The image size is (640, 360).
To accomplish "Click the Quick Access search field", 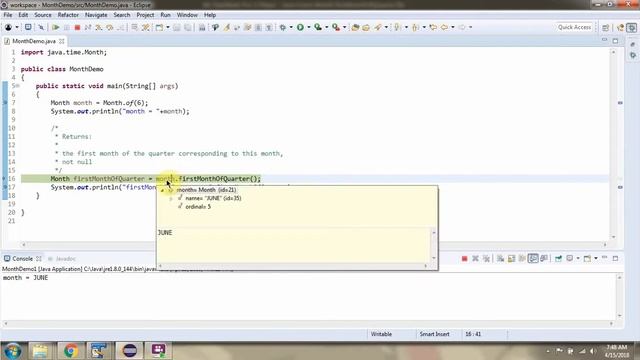I will (574, 27).
